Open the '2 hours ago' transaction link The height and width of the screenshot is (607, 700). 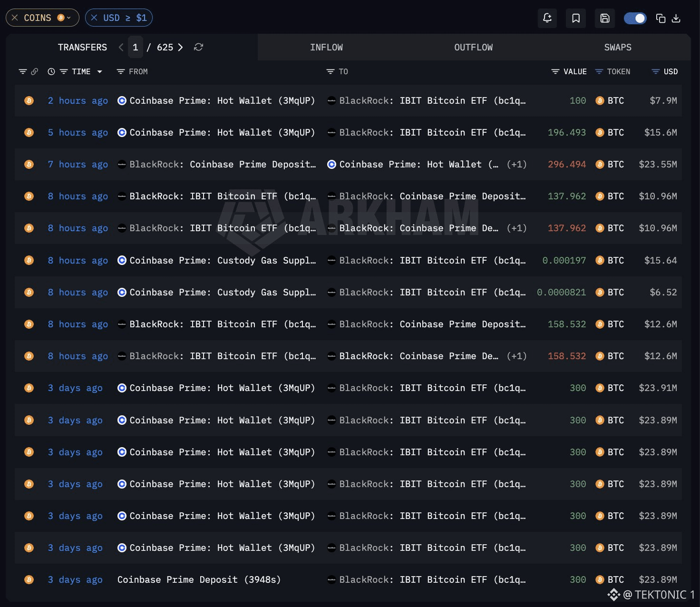(78, 100)
